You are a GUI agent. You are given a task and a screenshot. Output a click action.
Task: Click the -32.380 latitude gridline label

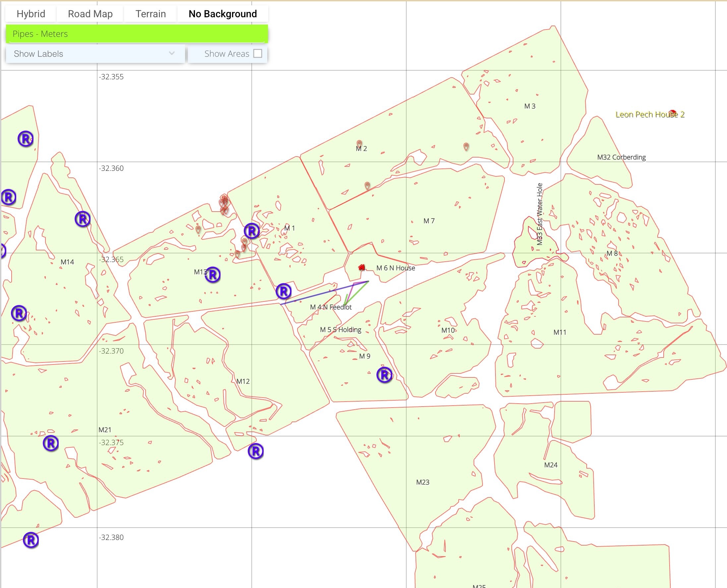111,537
